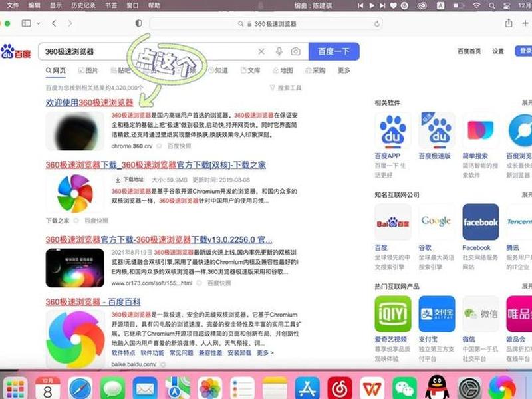Image resolution: width=532 pixels, height=399 pixels.
Task: Skip to previous track in the menu bar
Action: pos(360,5)
